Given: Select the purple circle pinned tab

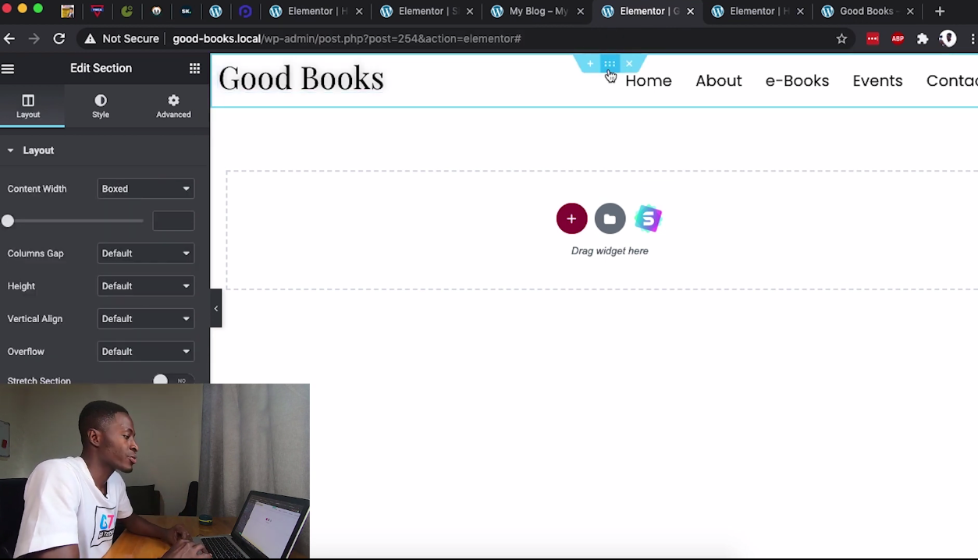Looking at the screenshot, I should click(x=245, y=12).
